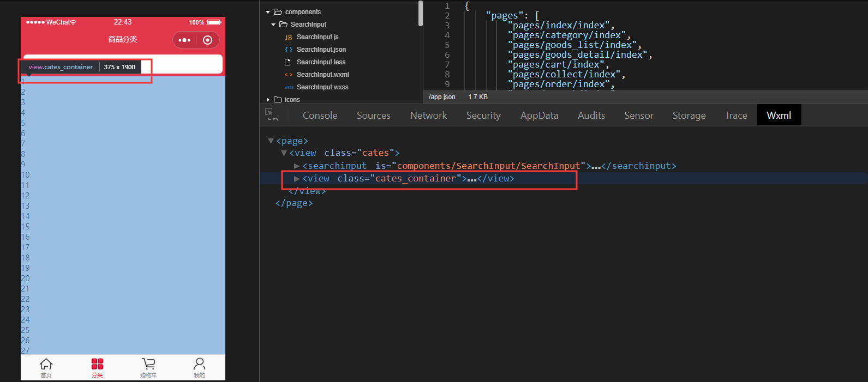Click the file icon of SearchInput.less
This screenshot has width=868, height=382.
288,62
